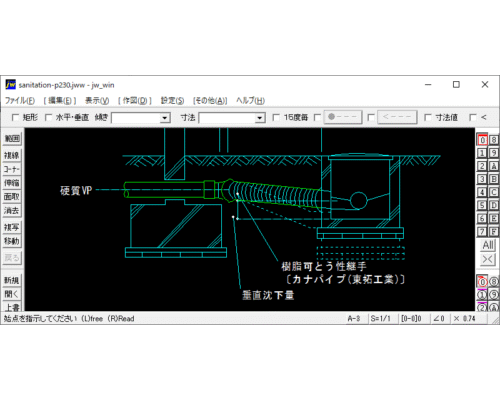
Task: Expand the 傾き angle dropdown arrow
Action: (x=164, y=118)
